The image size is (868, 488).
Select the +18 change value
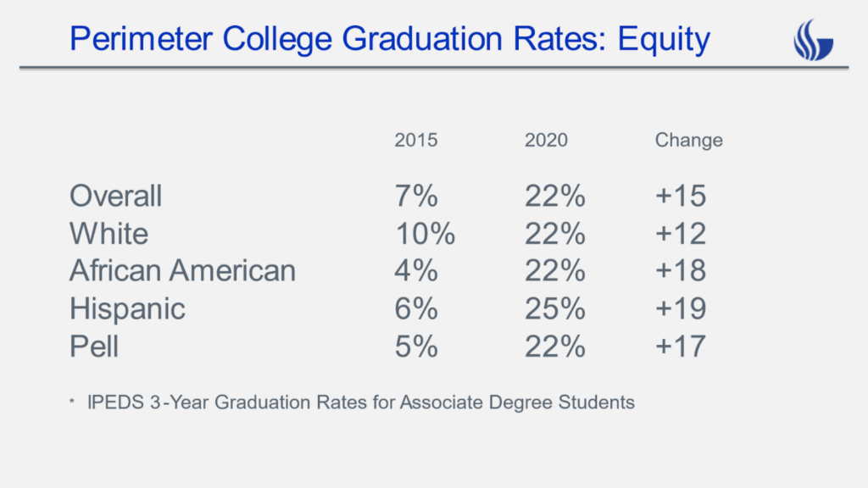tap(680, 271)
